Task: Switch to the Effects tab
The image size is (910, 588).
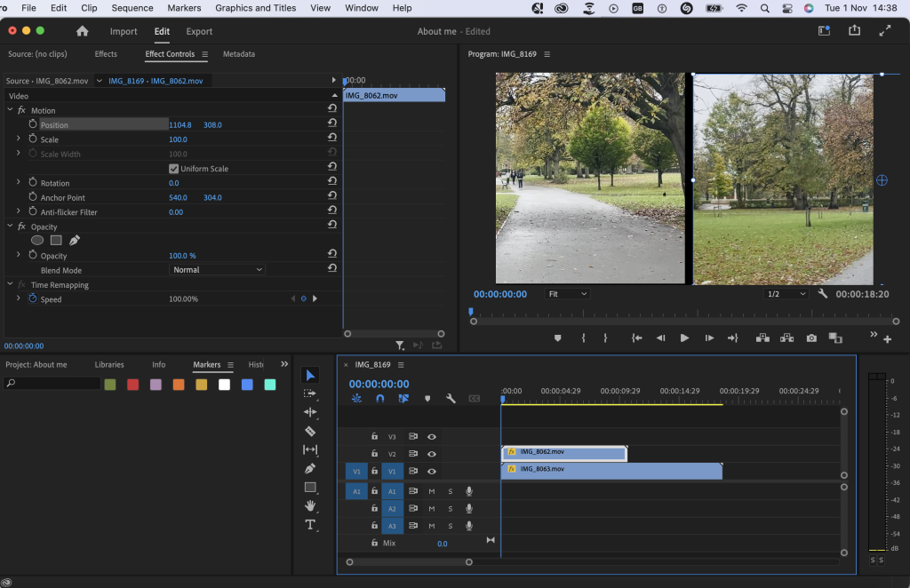Action: [106, 54]
